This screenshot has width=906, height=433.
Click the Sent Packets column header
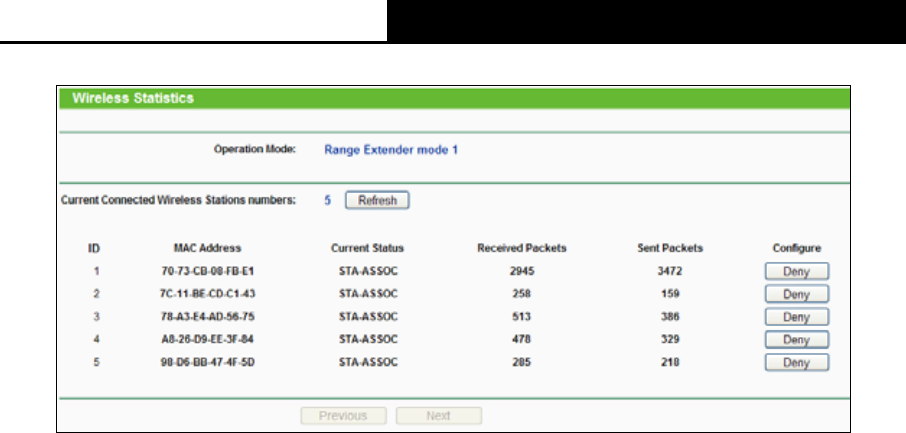pos(670,248)
